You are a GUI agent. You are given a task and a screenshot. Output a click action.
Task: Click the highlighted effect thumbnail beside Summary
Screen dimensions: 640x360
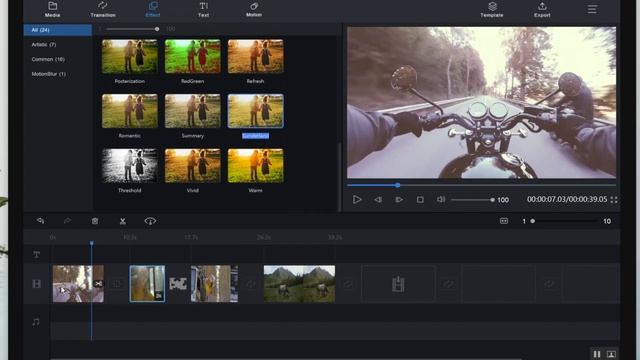(x=256, y=111)
